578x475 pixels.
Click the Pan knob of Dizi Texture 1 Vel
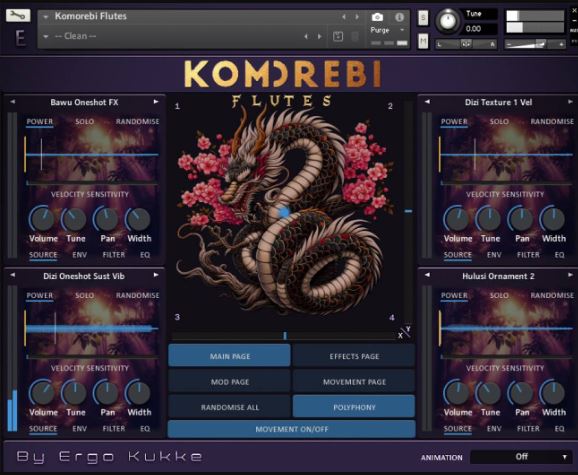(x=521, y=219)
